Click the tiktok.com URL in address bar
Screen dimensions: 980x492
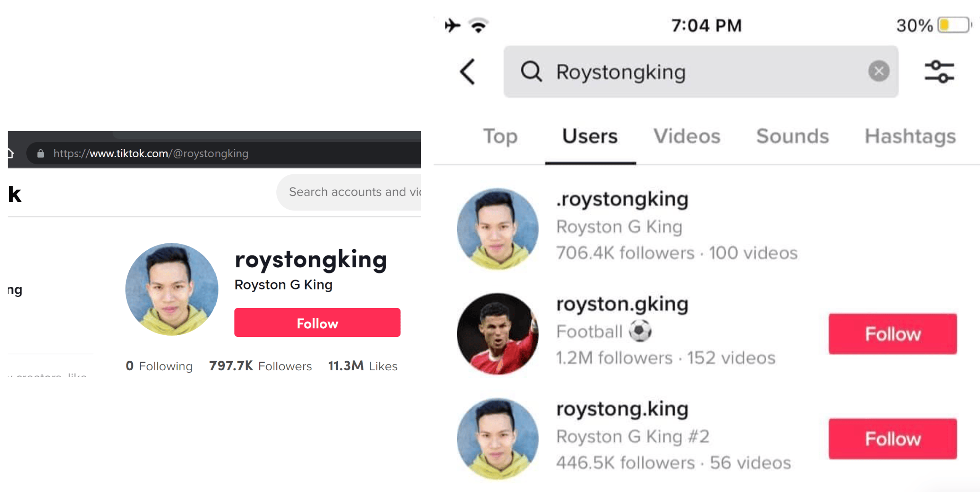pos(151,154)
